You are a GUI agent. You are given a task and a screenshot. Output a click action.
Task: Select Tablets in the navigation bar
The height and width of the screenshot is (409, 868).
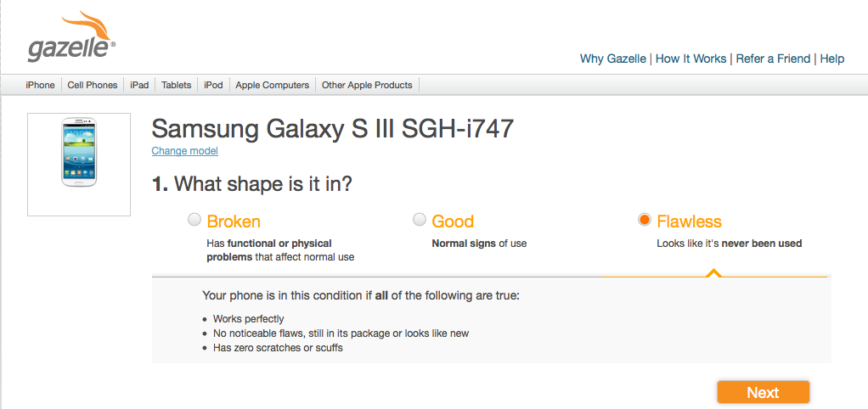[176, 85]
